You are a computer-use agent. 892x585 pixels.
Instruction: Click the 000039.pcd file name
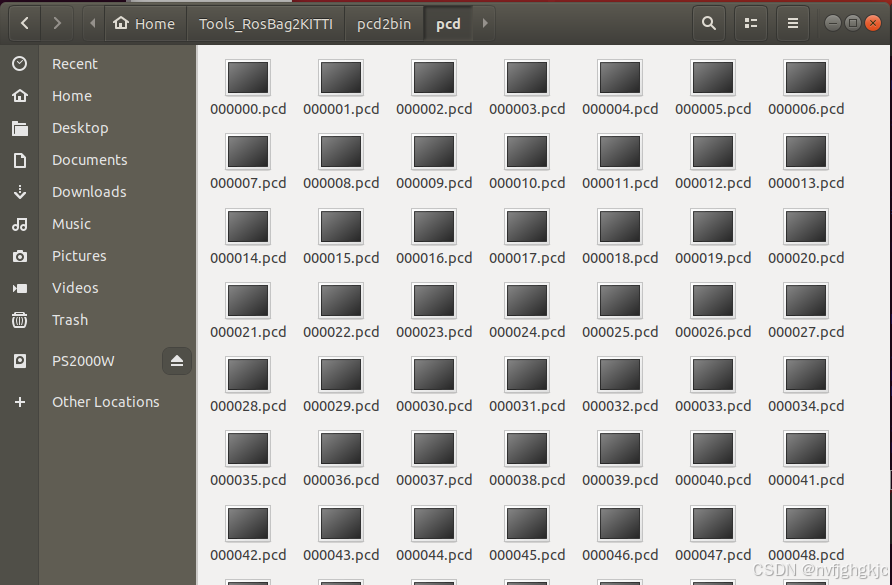tap(620, 480)
